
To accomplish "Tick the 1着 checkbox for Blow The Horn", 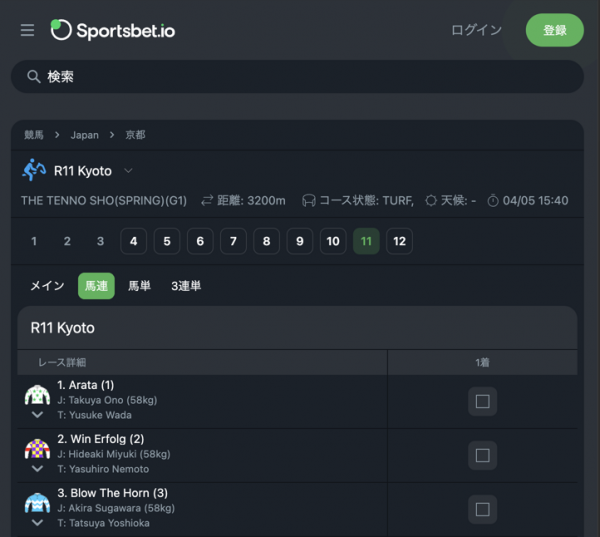I will click(x=483, y=509).
